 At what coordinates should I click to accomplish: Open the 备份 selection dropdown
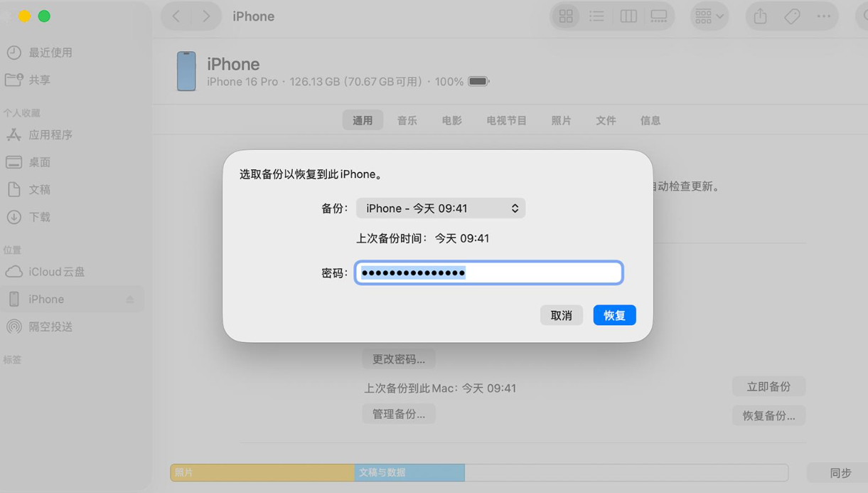(441, 208)
